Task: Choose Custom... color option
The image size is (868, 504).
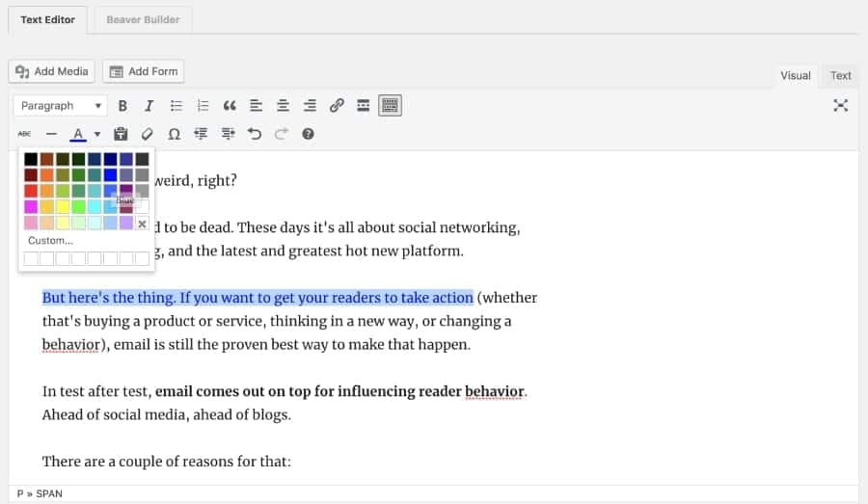Action: (x=50, y=240)
